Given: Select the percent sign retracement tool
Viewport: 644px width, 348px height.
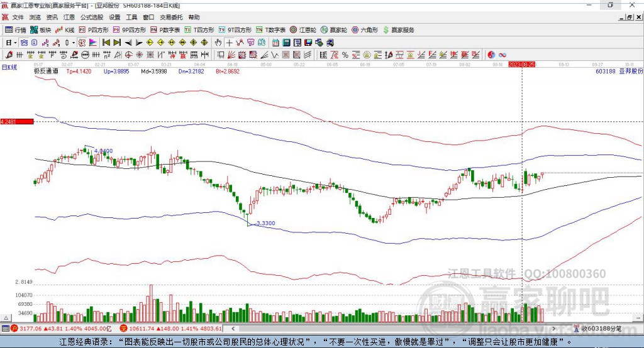Looking at the screenshot, I should point(345,55).
